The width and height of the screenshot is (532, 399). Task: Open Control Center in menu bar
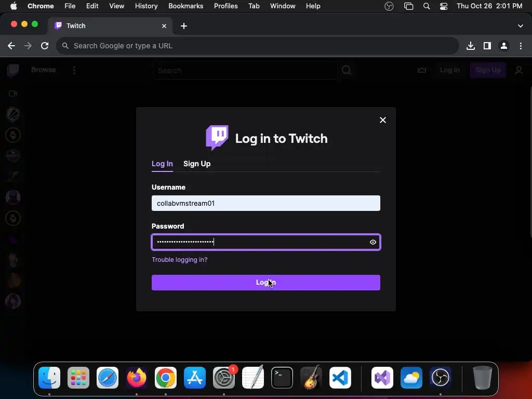(444, 6)
